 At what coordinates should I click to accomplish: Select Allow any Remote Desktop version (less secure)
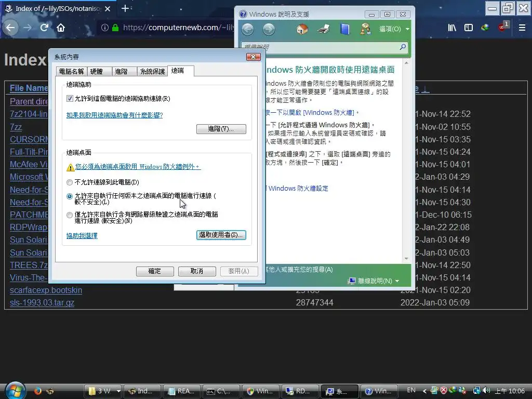pyautogui.click(x=70, y=196)
